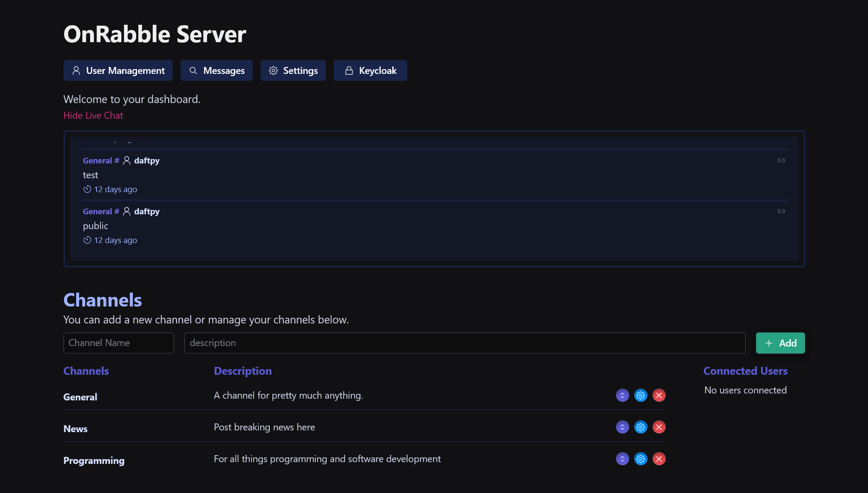
Task: Click permalink icon on 'test' message
Action: click(781, 160)
